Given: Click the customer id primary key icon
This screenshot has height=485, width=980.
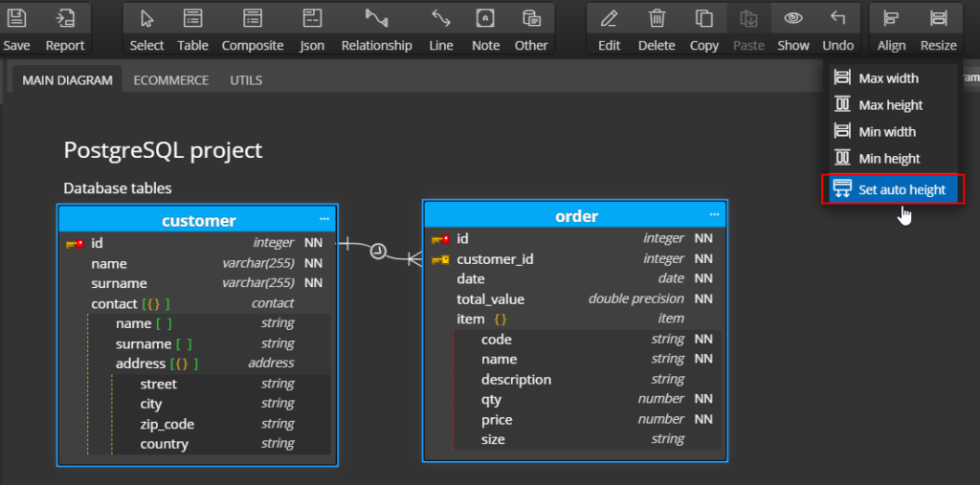Looking at the screenshot, I should click(x=75, y=244).
